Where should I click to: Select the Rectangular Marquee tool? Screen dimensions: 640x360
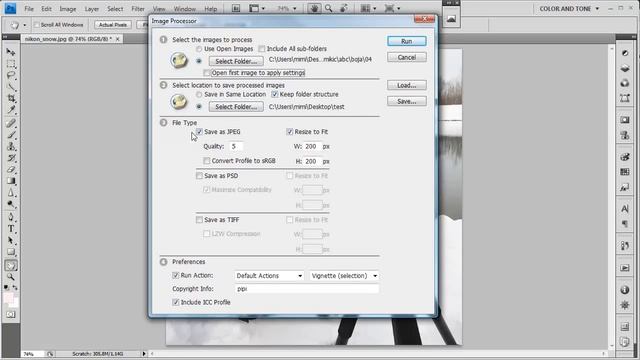click(11, 64)
